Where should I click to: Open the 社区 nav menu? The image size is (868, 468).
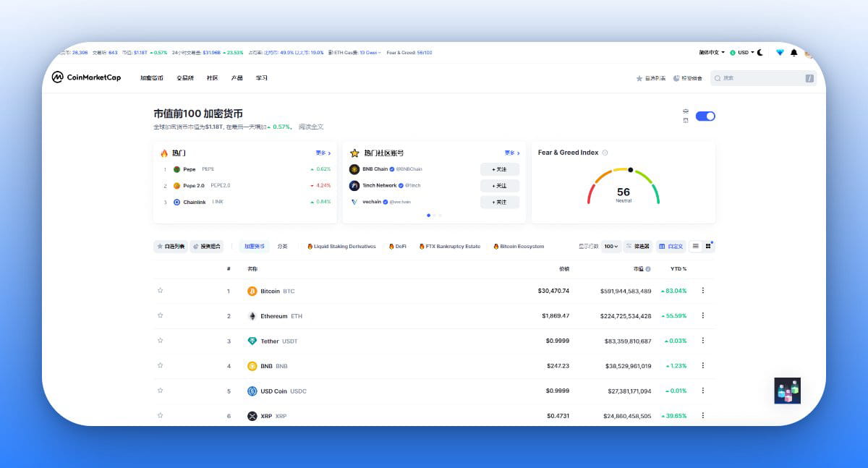point(212,78)
